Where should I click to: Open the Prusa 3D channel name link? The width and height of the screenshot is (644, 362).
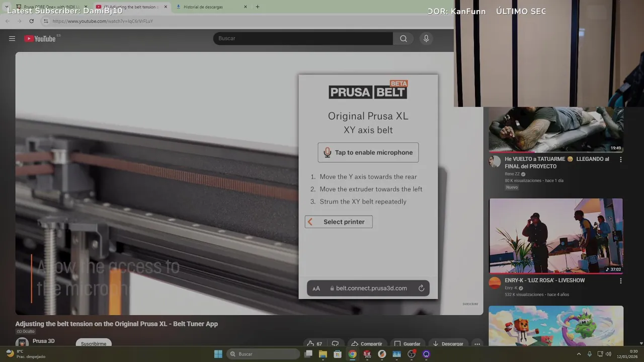pyautogui.click(x=44, y=341)
